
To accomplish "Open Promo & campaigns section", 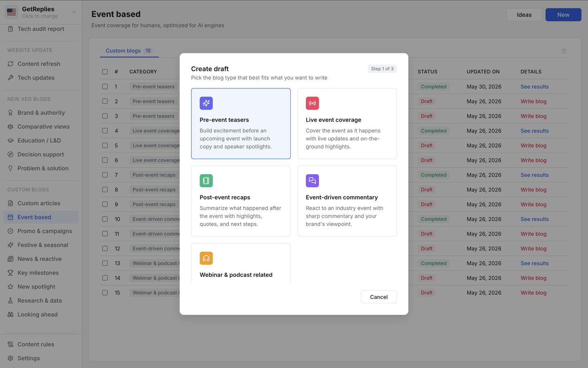I will click(41, 231).
